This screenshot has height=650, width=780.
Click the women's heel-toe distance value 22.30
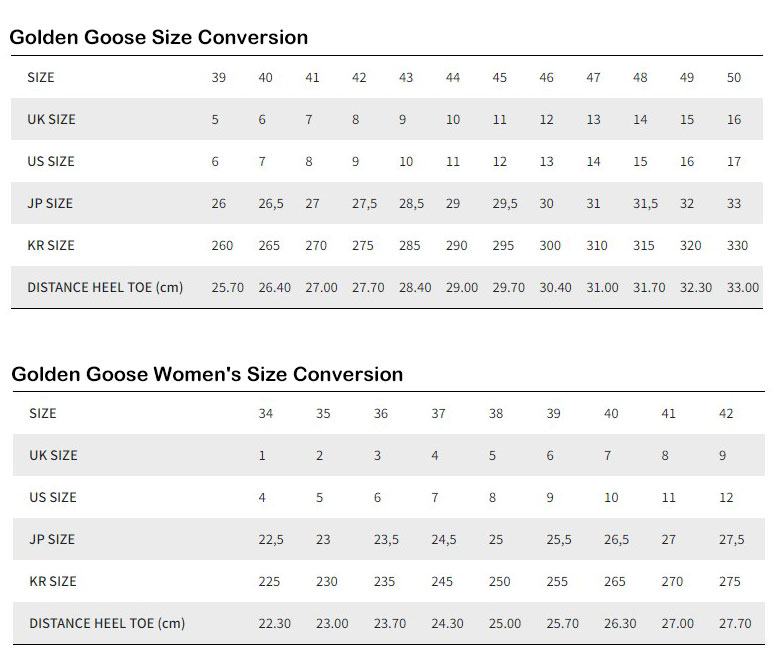point(274,623)
